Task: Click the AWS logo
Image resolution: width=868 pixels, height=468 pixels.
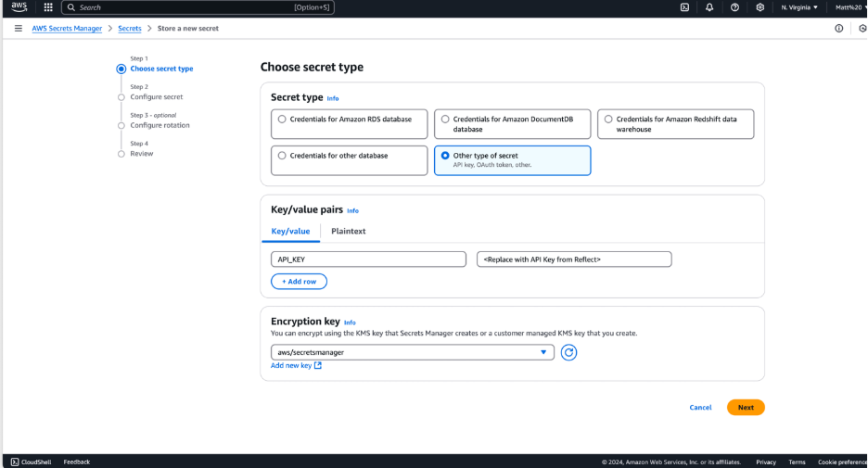Action: pos(19,6)
